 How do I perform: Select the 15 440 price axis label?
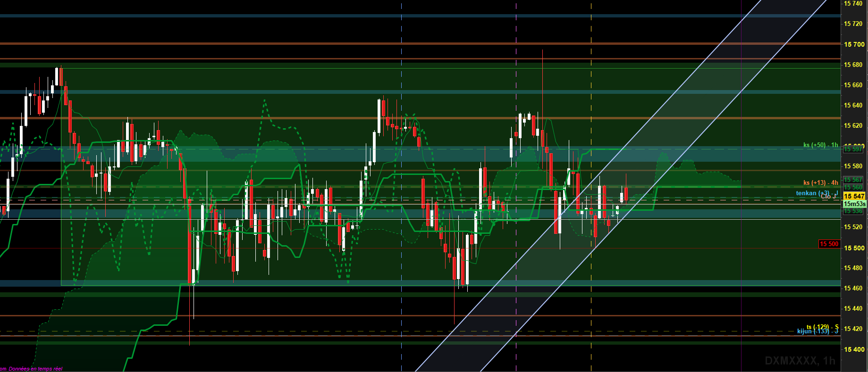(853, 308)
